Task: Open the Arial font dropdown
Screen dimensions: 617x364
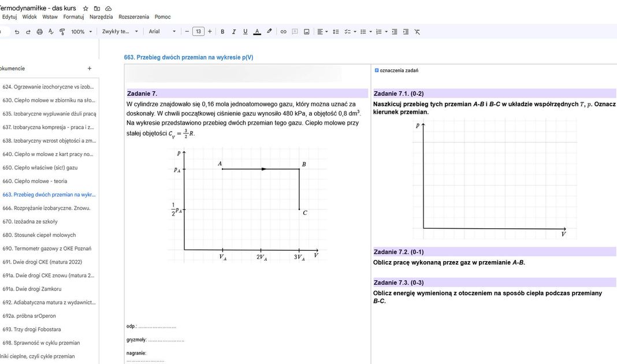Action: coord(162,32)
